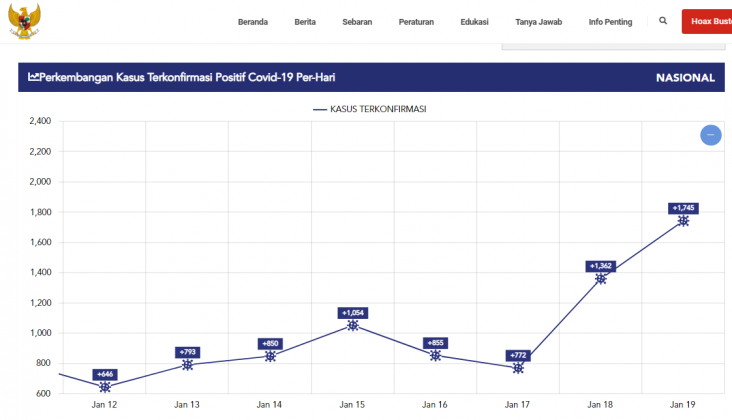732x420 pixels.
Task: Click the NASIONAL label in chart header
Action: click(x=685, y=78)
